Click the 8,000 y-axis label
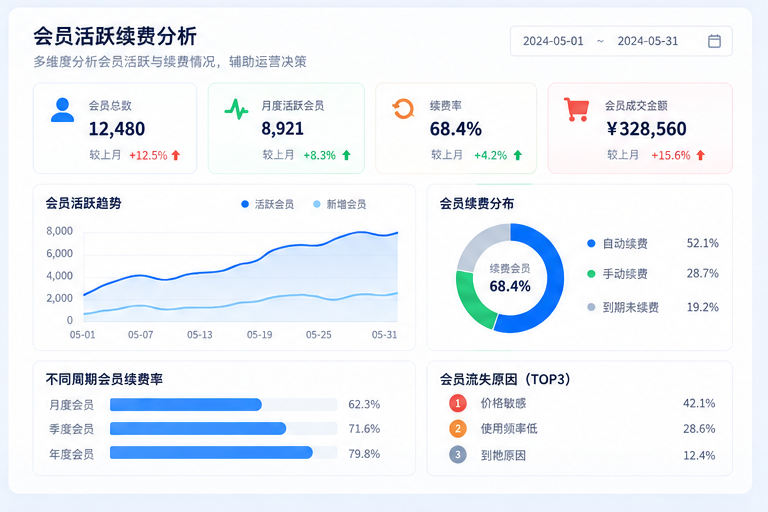Viewport: 768px width, 512px height. point(59,231)
